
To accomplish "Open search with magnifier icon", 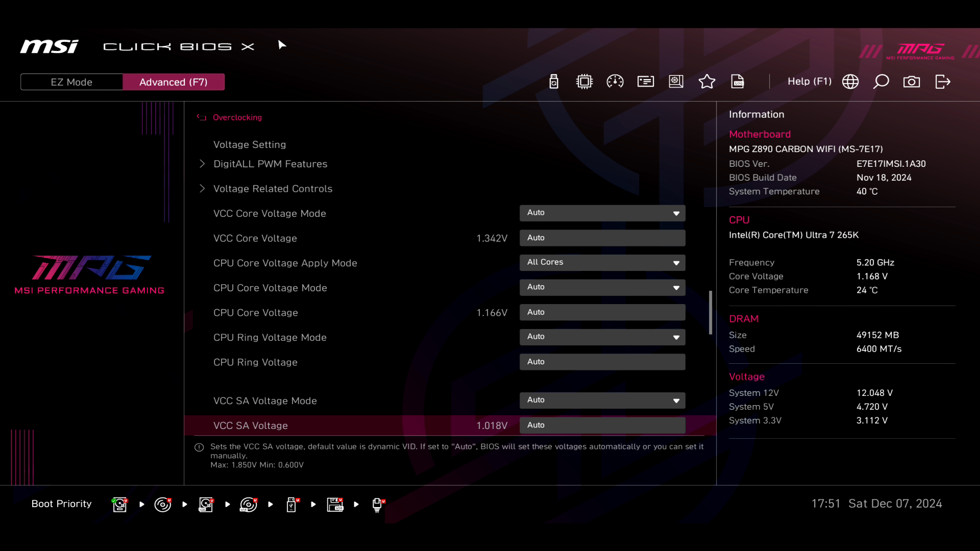I will pyautogui.click(x=881, y=82).
